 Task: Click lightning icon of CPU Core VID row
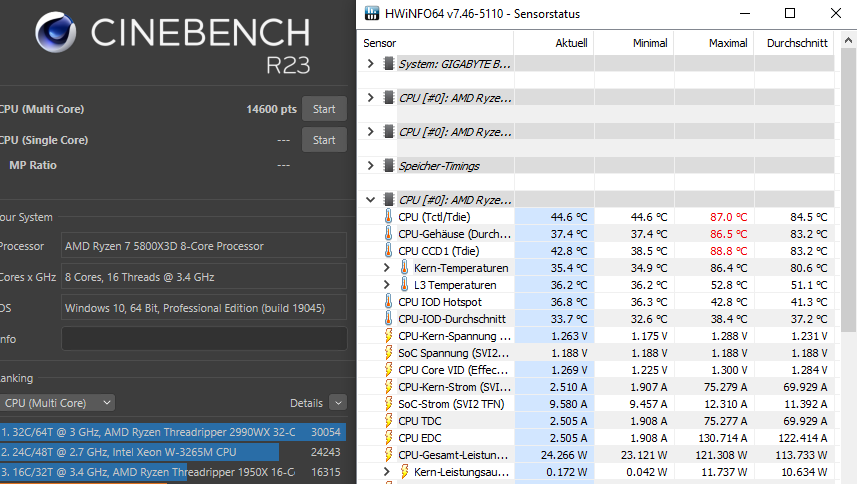[x=389, y=369]
